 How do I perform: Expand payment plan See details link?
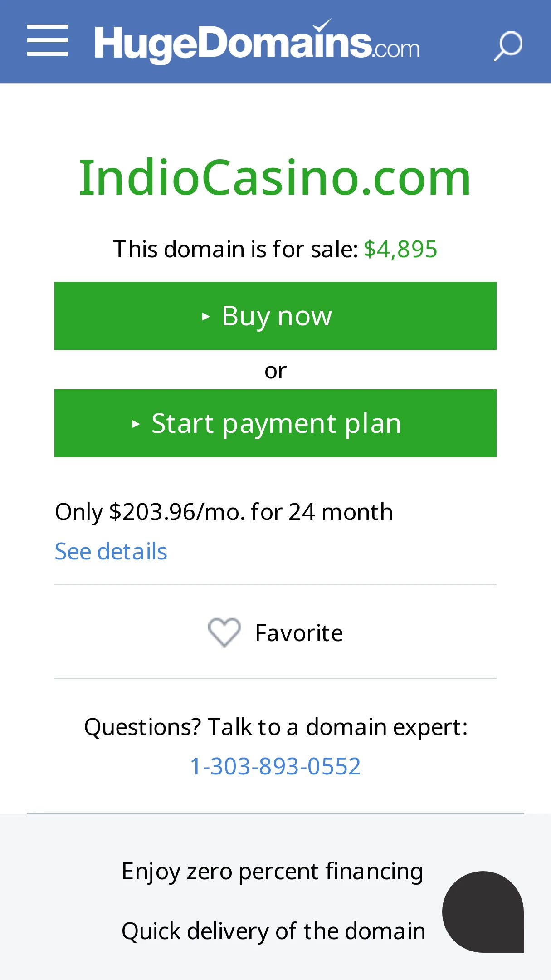click(111, 551)
